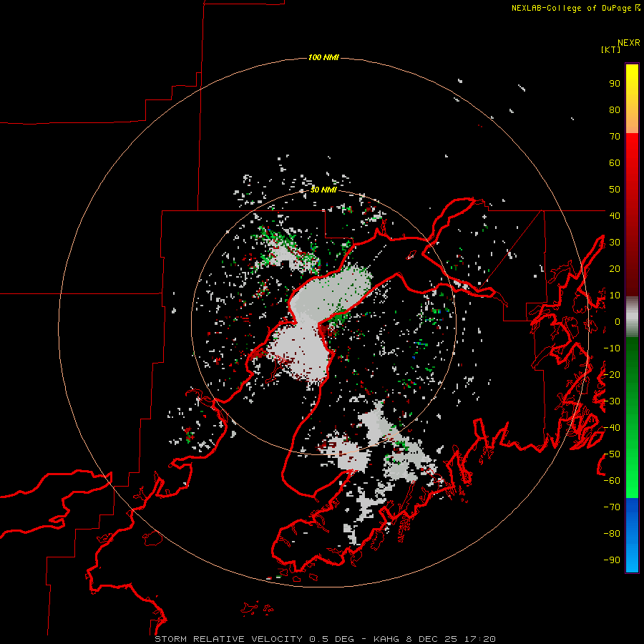Click the STORM RELATIVE VELOCITY caption at bottom
The image size is (644, 644).
325,639
